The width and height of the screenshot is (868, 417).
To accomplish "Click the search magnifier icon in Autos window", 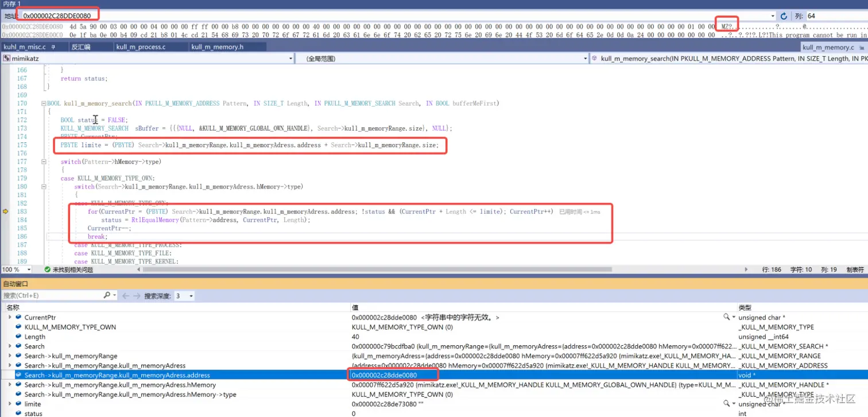I will (x=107, y=295).
